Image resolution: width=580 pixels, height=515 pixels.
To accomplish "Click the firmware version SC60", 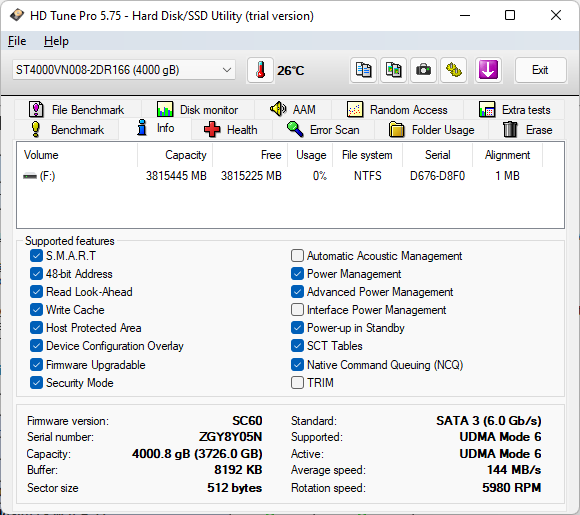I will 247,421.
